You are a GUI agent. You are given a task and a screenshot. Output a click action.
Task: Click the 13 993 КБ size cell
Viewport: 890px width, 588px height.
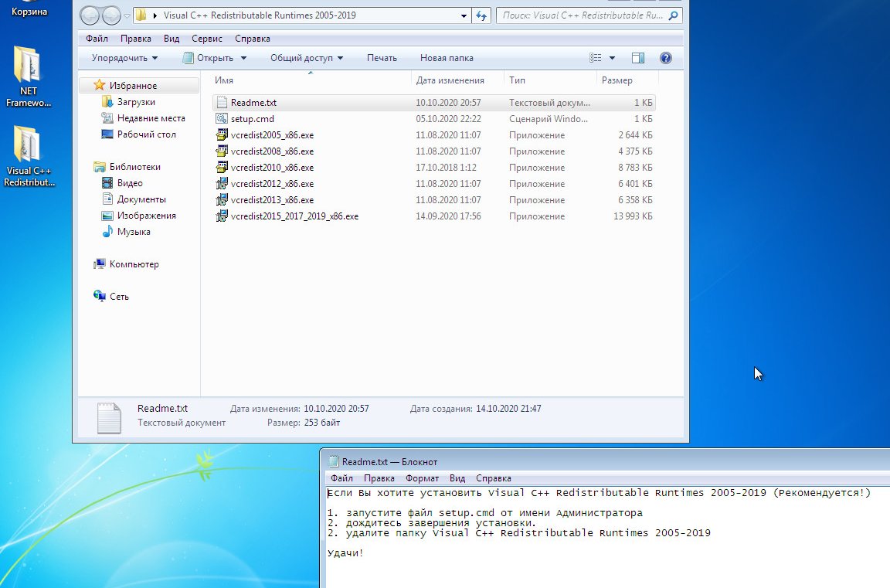[633, 216]
